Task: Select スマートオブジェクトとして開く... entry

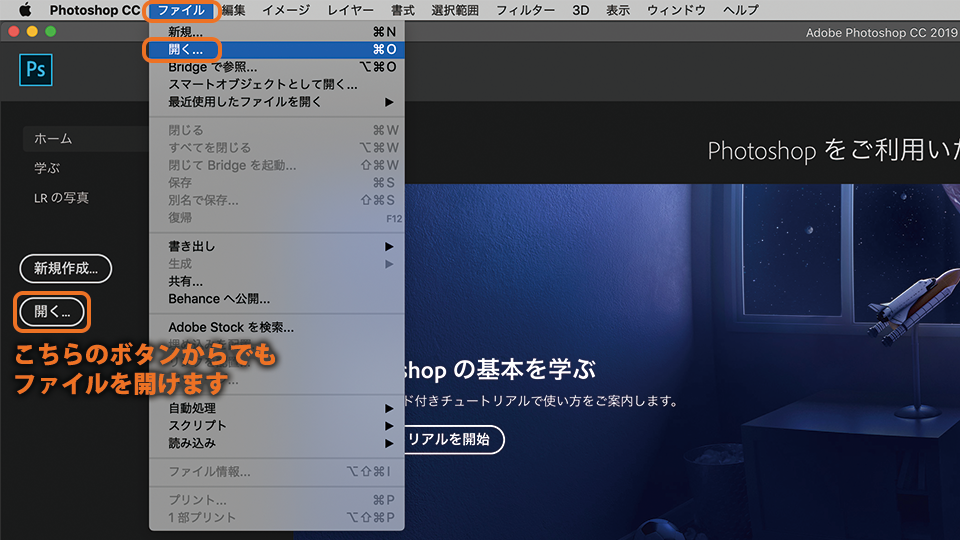Action: (x=277, y=84)
